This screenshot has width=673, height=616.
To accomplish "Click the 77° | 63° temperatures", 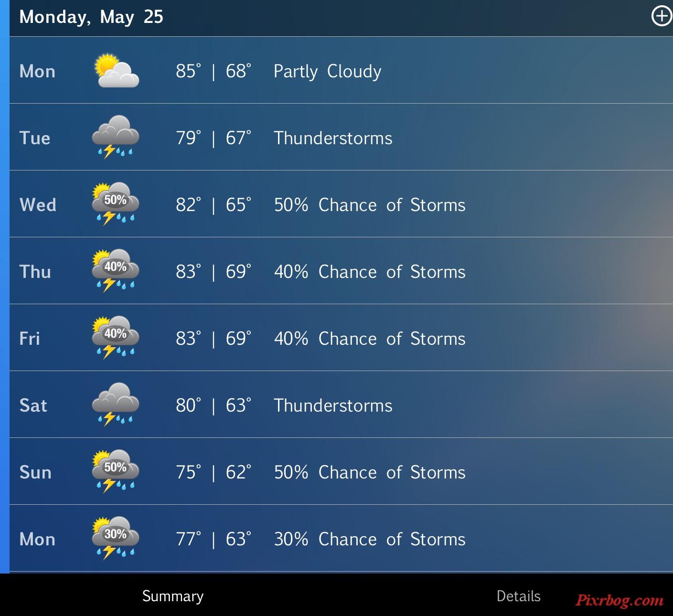I will pyautogui.click(x=213, y=539).
